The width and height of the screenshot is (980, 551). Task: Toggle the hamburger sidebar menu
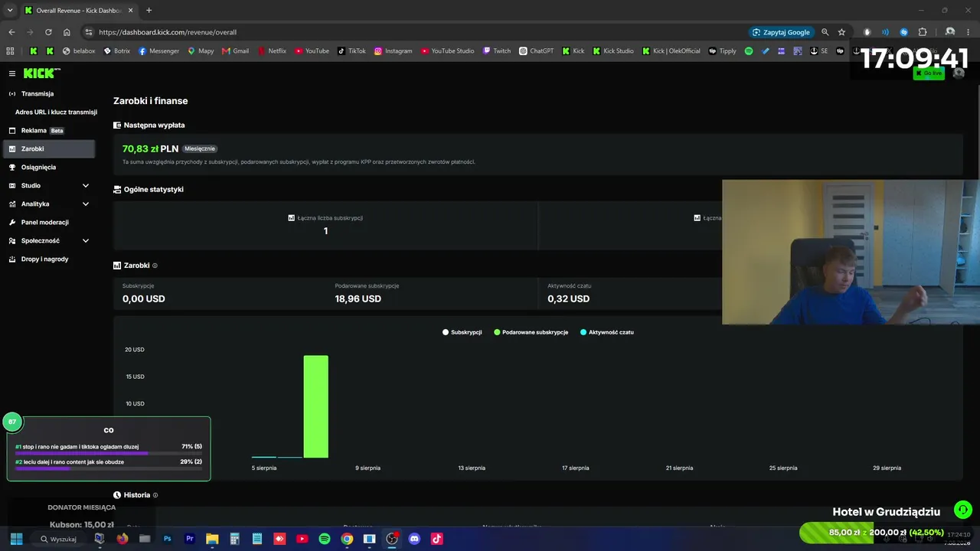click(x=12, y=73)
